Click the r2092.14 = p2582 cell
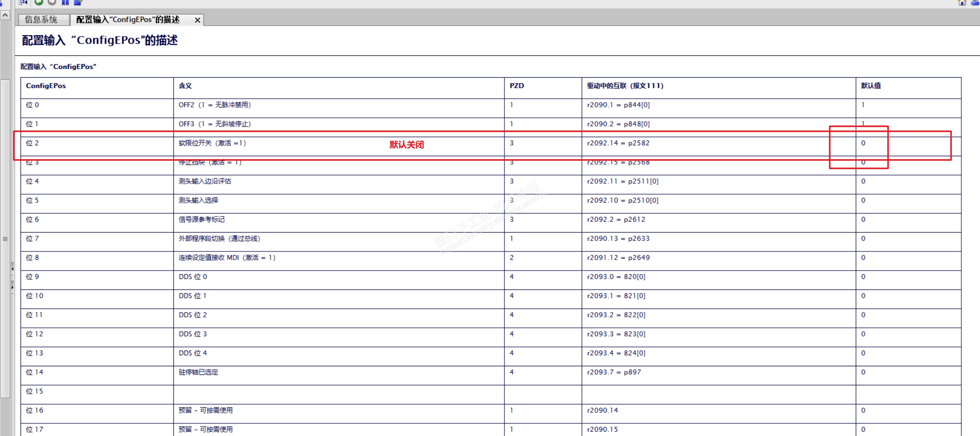Image resolution: width=980 pixels, height=436 pixels. pos(618,143)
